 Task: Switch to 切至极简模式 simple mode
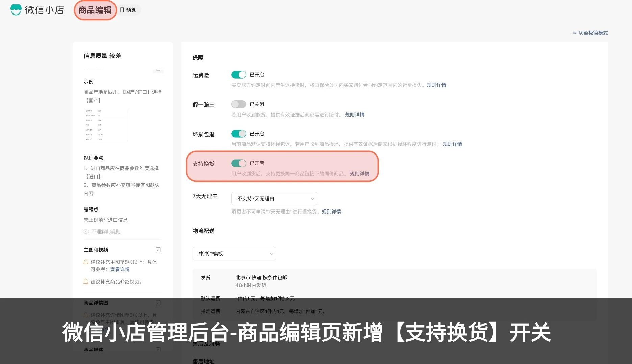(590, 33)
